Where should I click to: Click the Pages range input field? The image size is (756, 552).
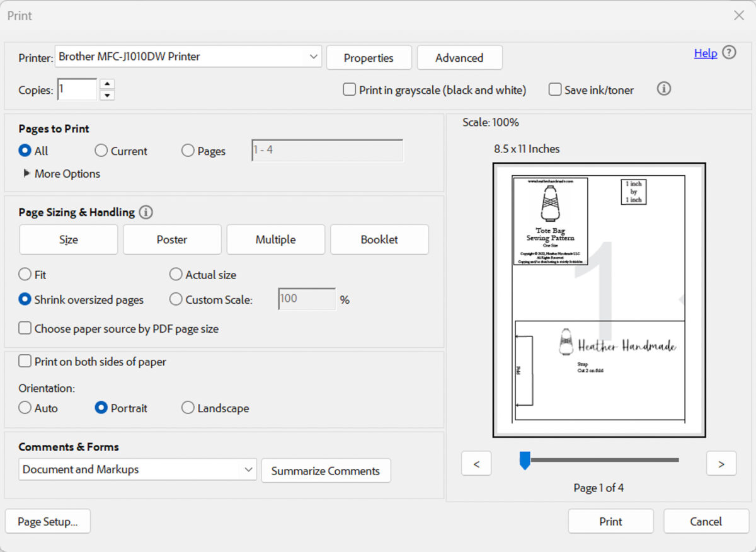[x=327, y=151]
